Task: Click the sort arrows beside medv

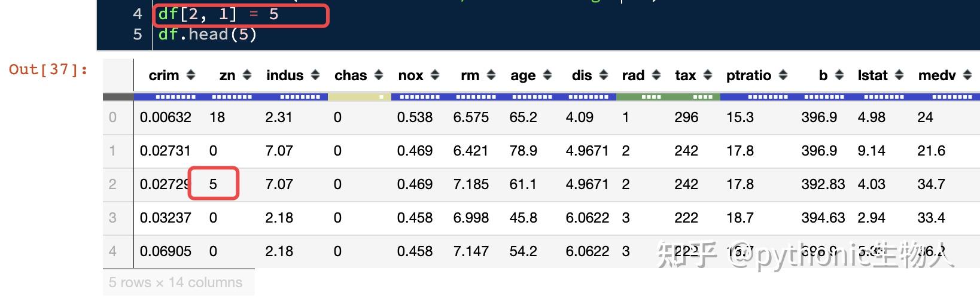Action: [x=967, y=75]
